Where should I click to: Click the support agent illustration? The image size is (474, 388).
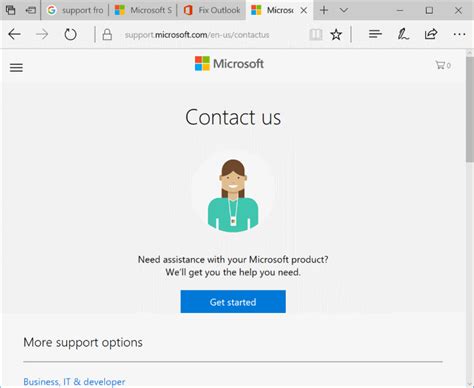[x=233, y=195]
